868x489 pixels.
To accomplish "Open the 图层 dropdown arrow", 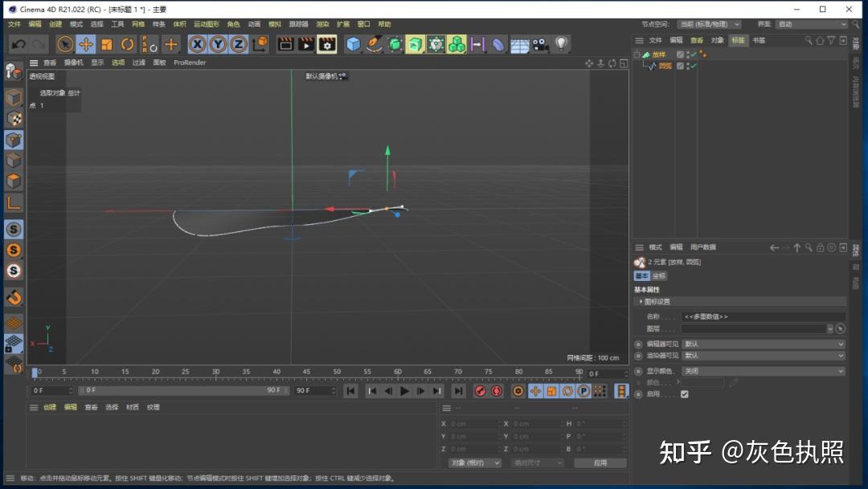I will pyautogui.click(x=829, y=328).
